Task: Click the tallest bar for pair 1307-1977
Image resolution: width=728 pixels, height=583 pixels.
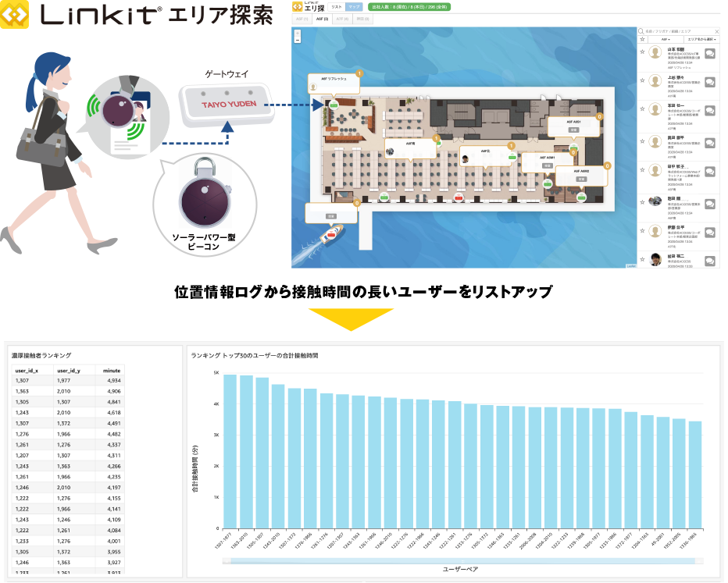Action: click(230, 451)
